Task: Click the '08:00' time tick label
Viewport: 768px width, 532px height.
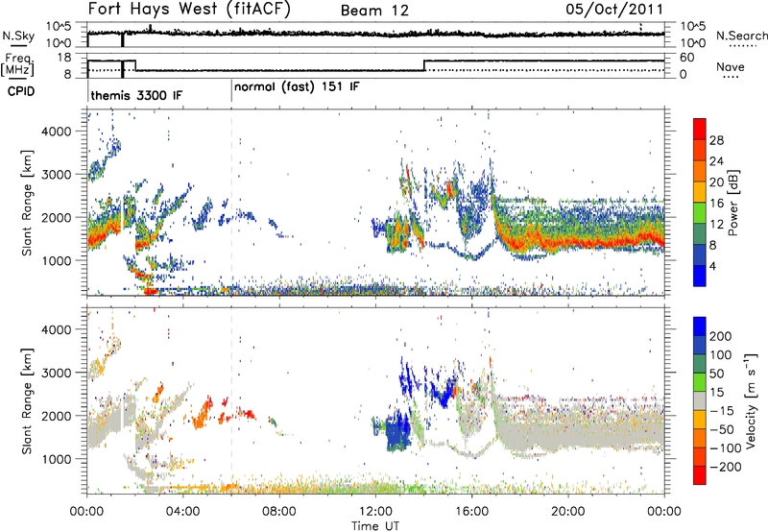Action: tap(279, 512)
